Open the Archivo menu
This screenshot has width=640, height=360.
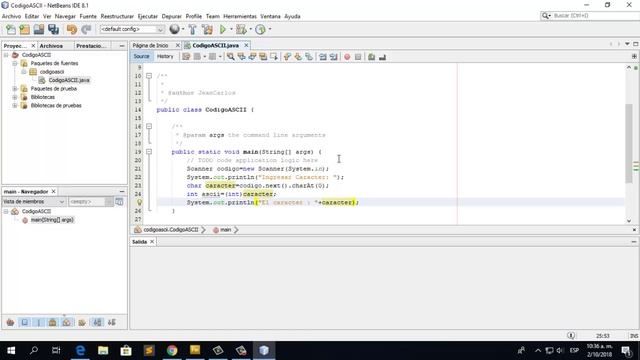(11, 16)
